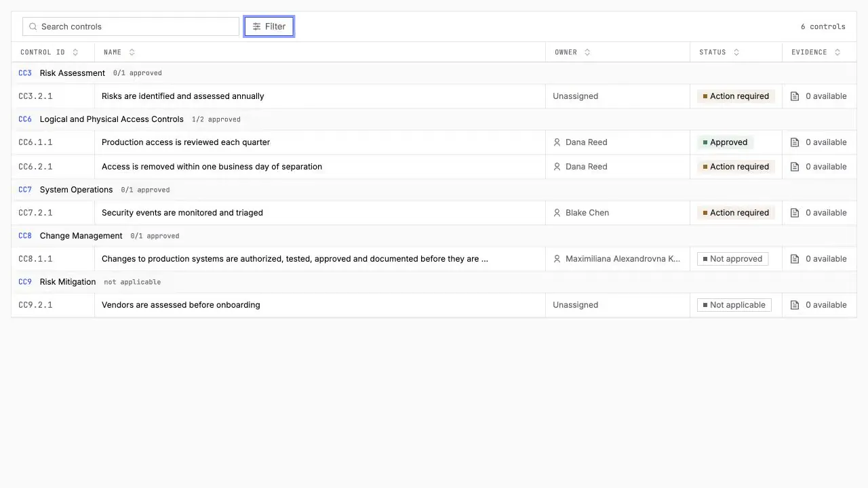Open the Not approved status badge

[732, 259]
